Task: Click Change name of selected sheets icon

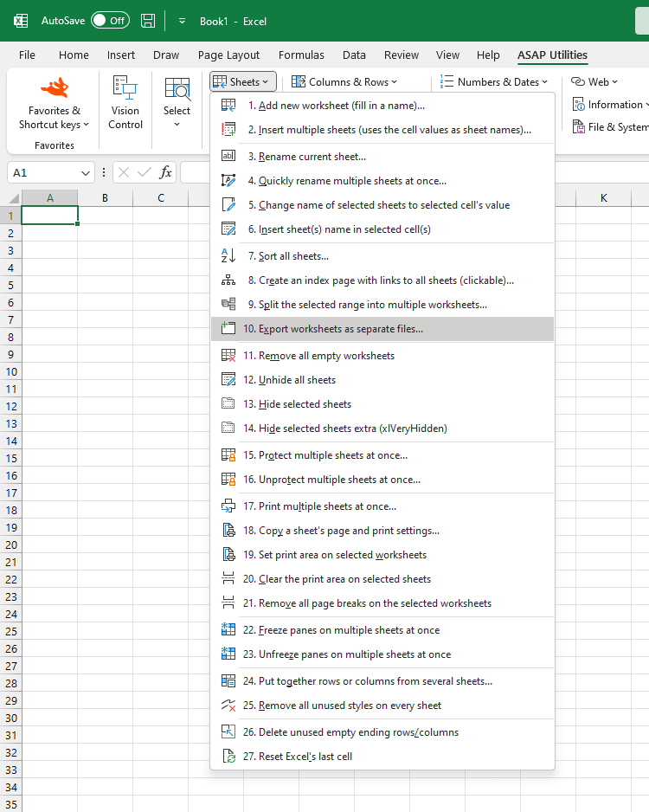Action: (x=228, y=205)
